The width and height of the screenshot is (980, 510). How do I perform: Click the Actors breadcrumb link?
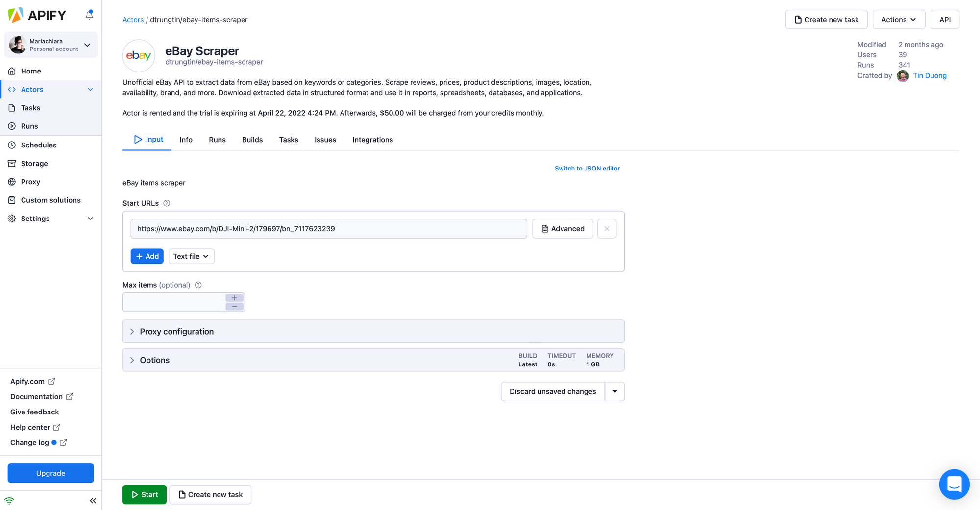tap(133, 20)
